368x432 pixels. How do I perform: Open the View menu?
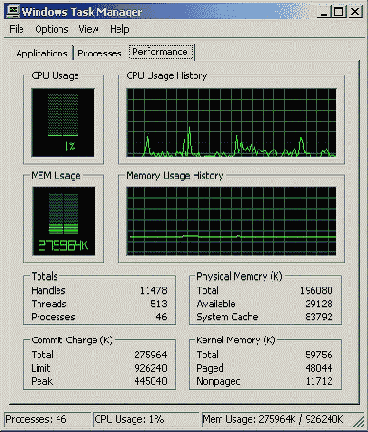click(88, 29)
